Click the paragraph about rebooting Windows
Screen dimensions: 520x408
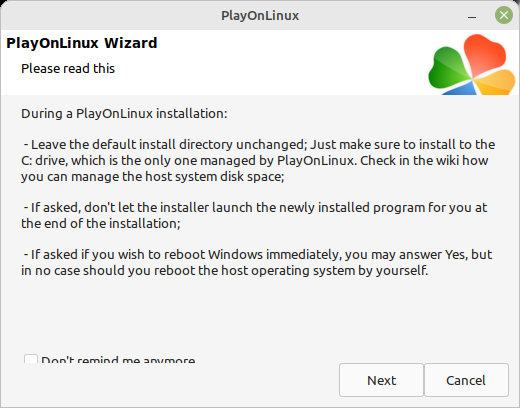[x=256, y=262]
